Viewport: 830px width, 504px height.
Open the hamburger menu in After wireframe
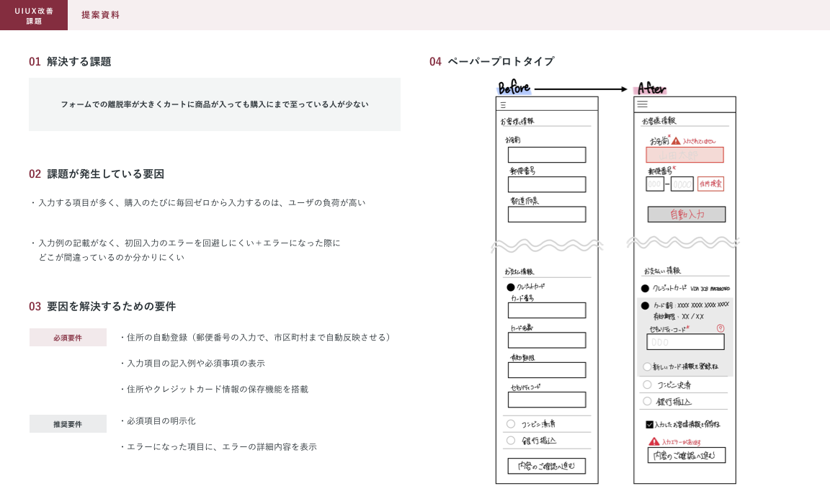(642, 104)
